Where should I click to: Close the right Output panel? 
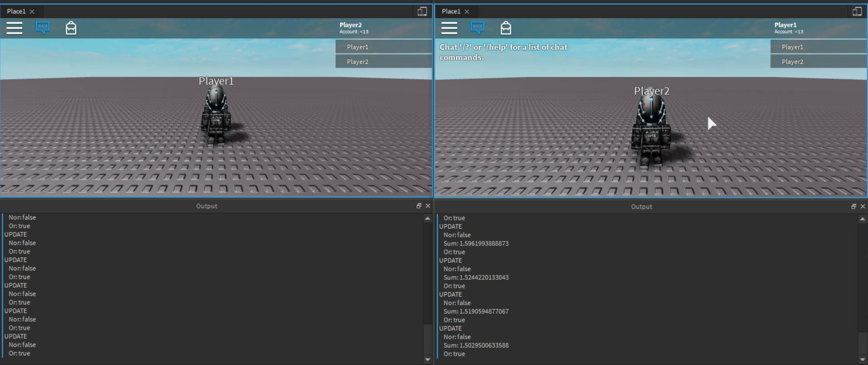[863, 207]
